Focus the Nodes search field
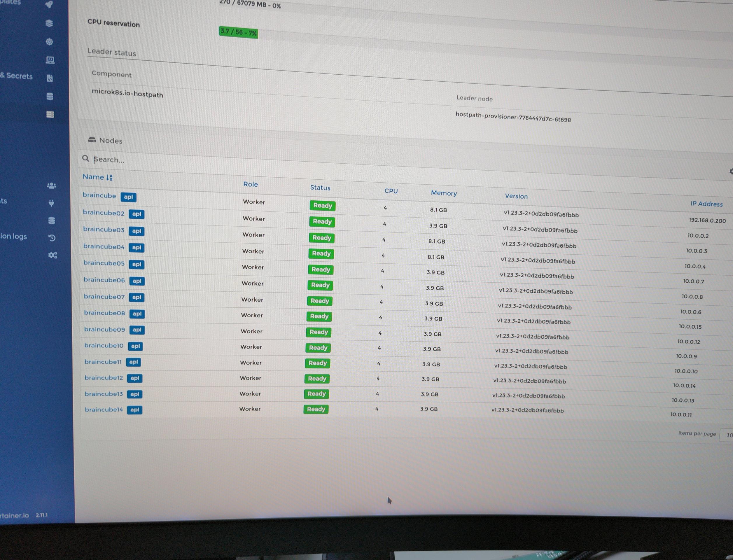 coord(233,161)
